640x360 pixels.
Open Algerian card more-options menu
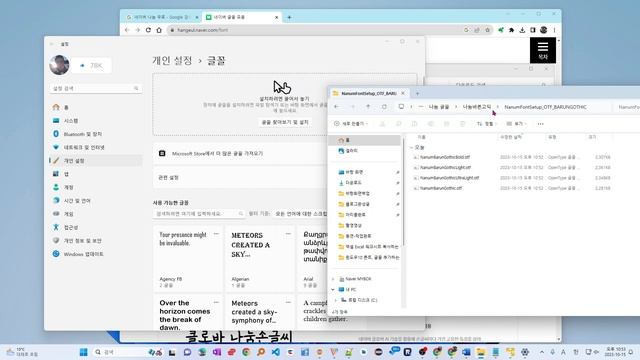pos(288,234)
